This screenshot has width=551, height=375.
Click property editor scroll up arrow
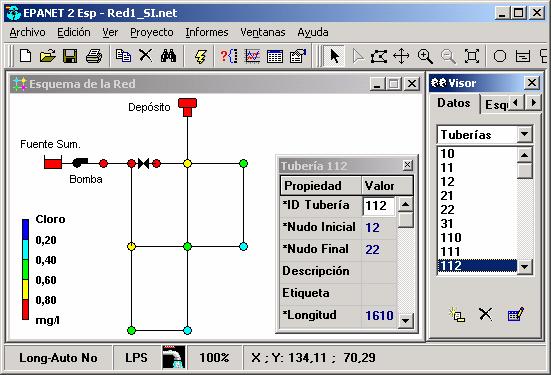[x=406, y=204]
